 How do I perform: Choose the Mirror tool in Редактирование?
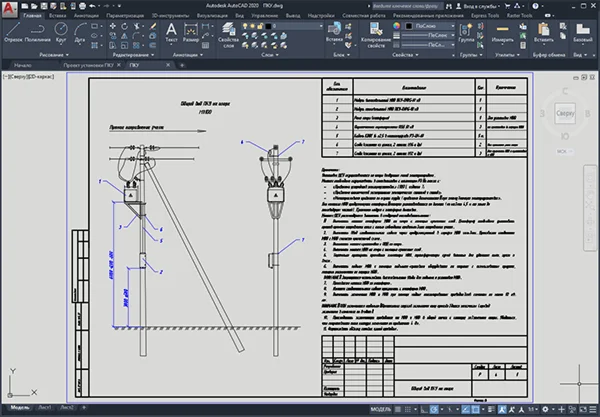click(x=125, y=36)
